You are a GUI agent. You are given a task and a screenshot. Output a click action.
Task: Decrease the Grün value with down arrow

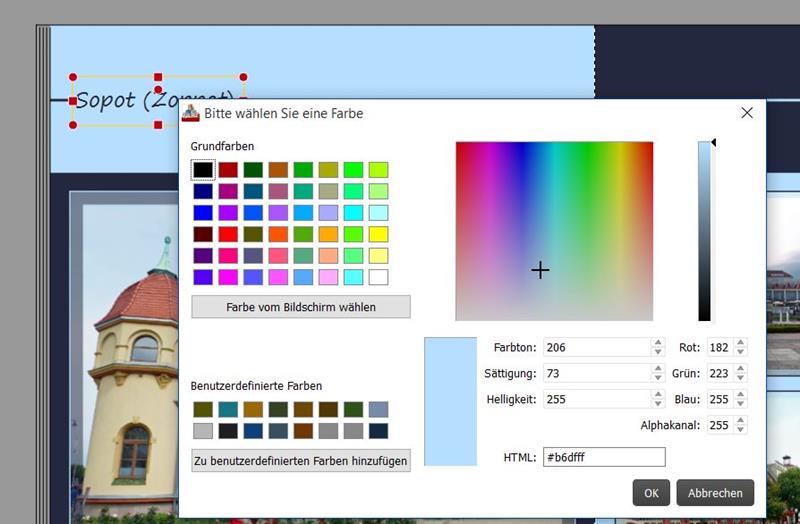[x=740, y=378]
